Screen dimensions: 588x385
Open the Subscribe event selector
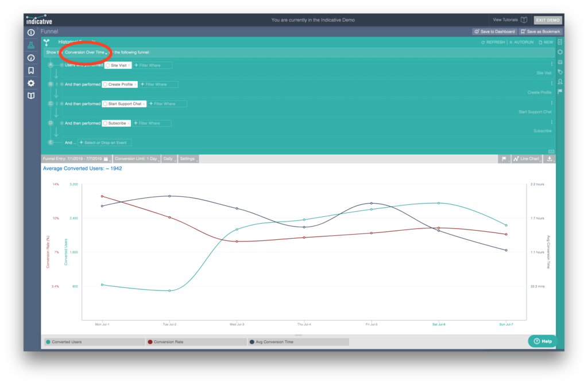pyautogui.click(x=116, y=123)
